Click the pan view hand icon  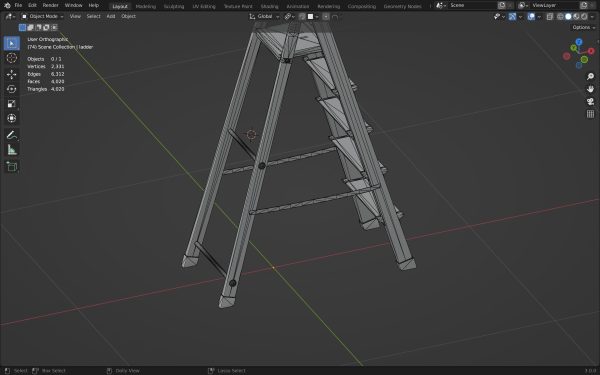(590, 89)
